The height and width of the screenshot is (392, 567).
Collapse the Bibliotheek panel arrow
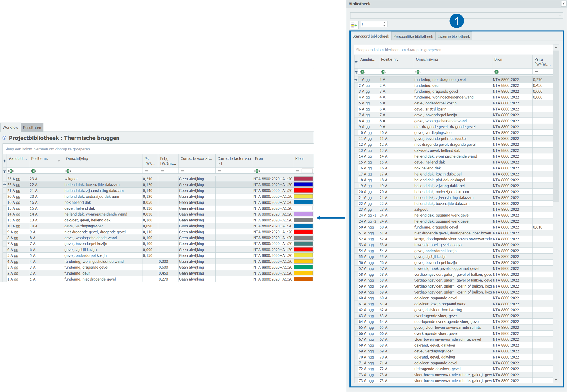[564, 4]
